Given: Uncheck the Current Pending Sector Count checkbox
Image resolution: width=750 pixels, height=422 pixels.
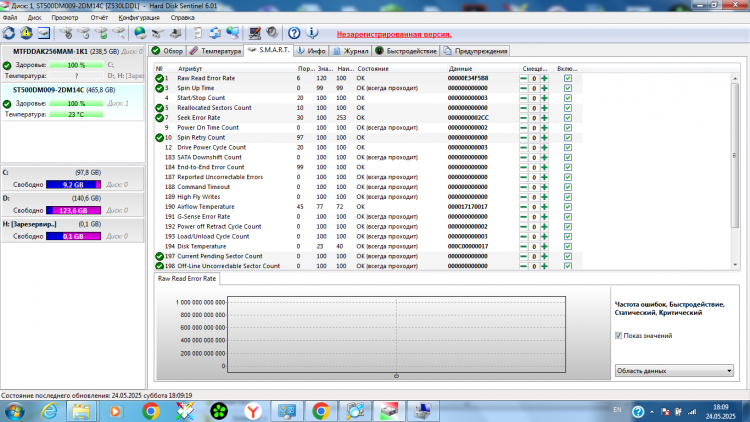Looking at the screenshot, I should pos(568,256).
